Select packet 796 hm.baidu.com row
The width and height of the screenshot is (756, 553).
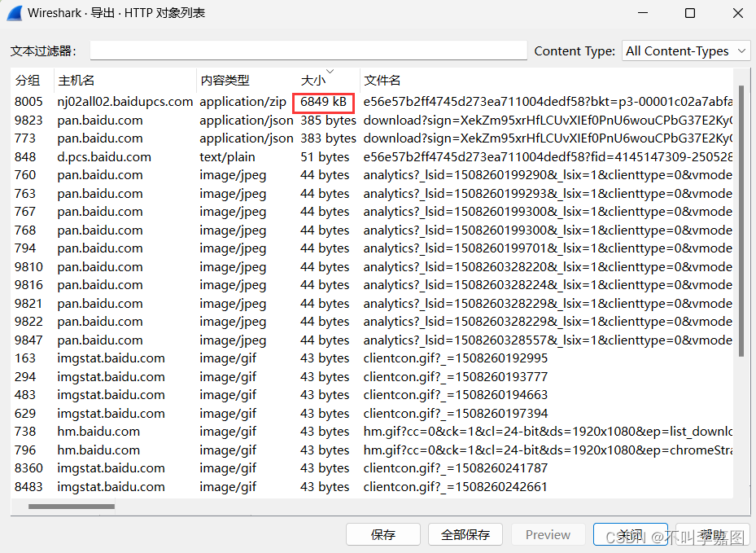(372, 450)
